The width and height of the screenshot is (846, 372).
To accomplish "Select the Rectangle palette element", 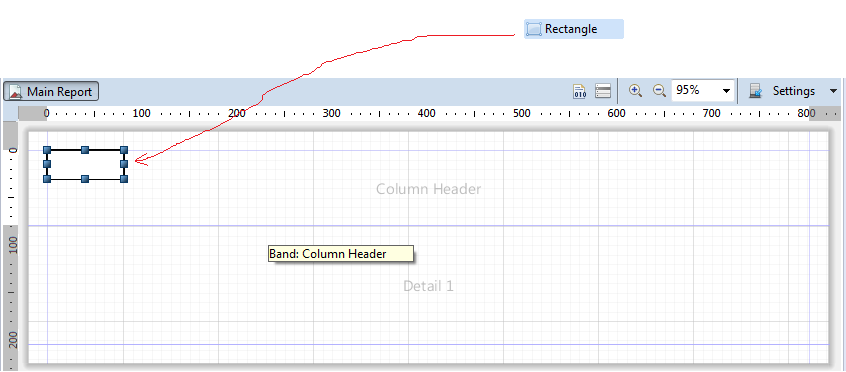I will click(574, 29).
